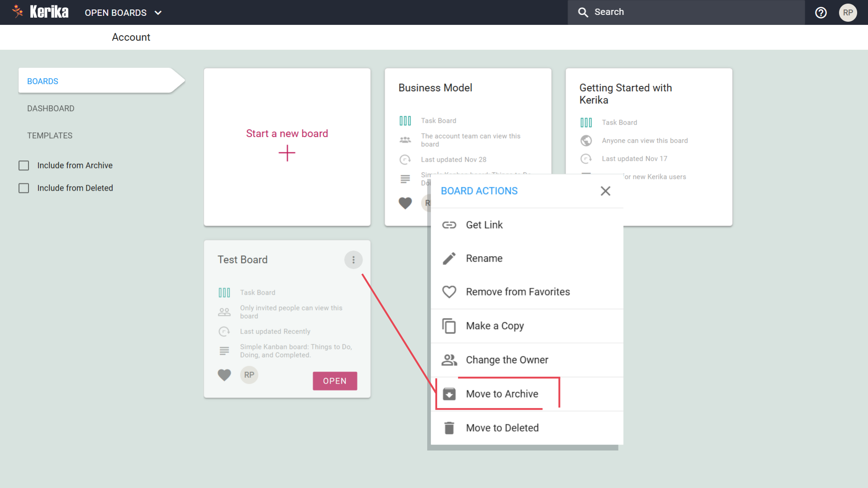Select Remove from Favorites option

(518, 292)
